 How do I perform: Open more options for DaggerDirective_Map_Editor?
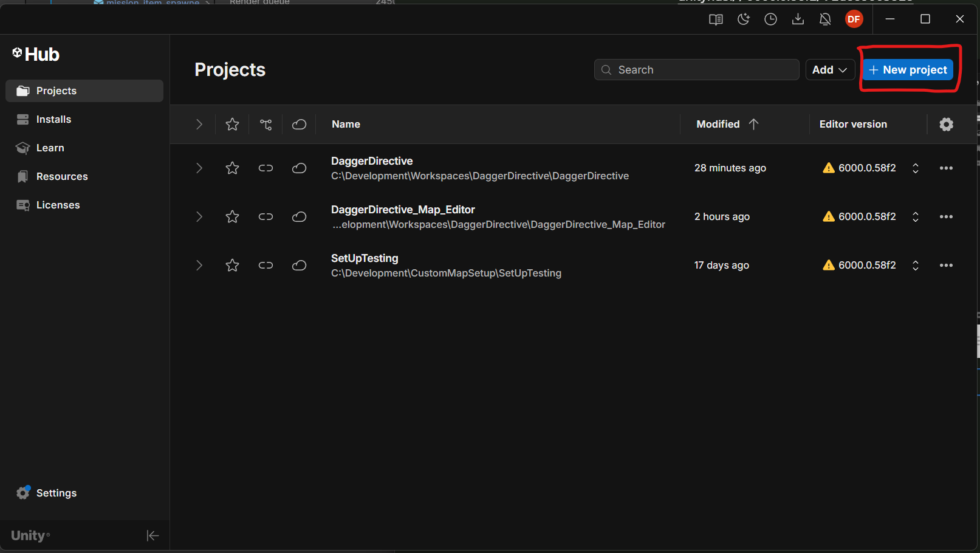(946, 216)
